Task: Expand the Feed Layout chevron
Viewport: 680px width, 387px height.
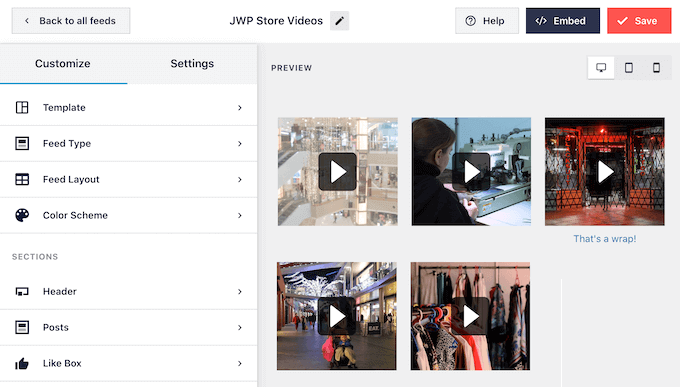Action: 240,180
